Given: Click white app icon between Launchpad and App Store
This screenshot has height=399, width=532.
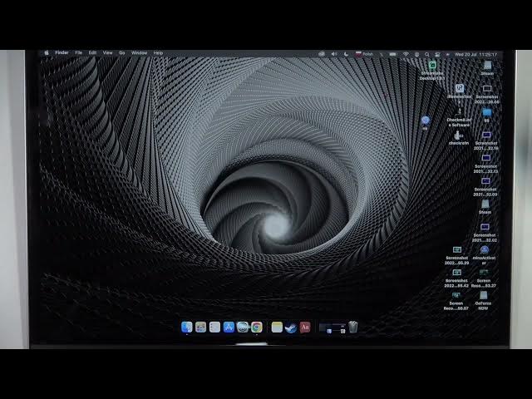Looking at the screenshot, I should tap(214, 327).
